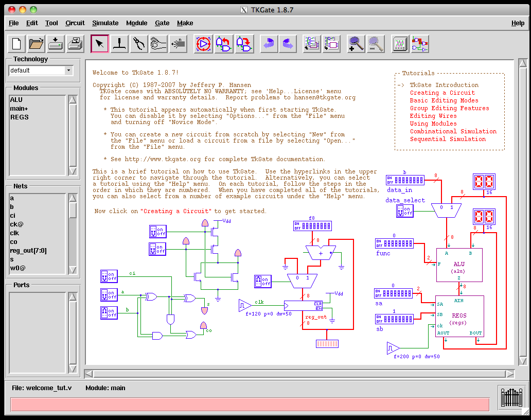Select the ALU module in list
This screenshot has width=531, height=420.
(x=37, y=99)
